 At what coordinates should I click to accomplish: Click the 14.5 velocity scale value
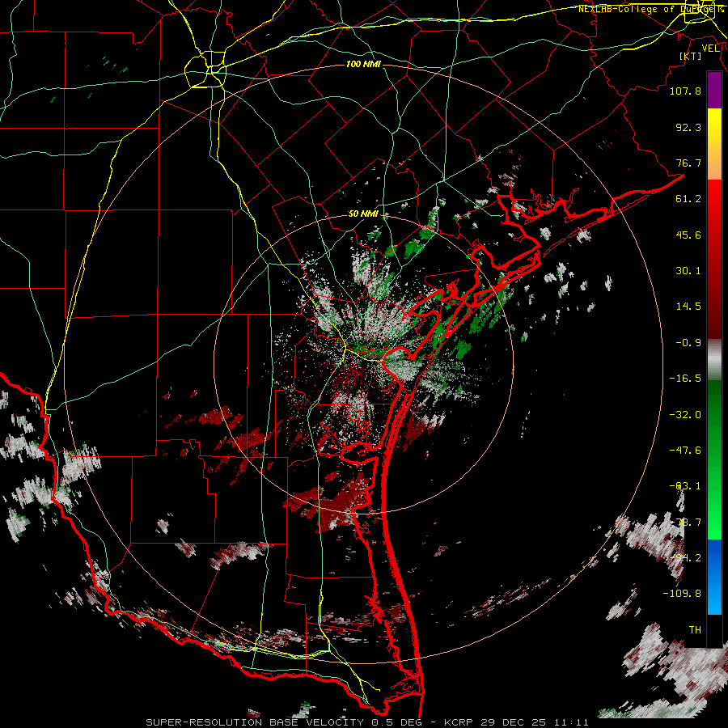[688, 307]
